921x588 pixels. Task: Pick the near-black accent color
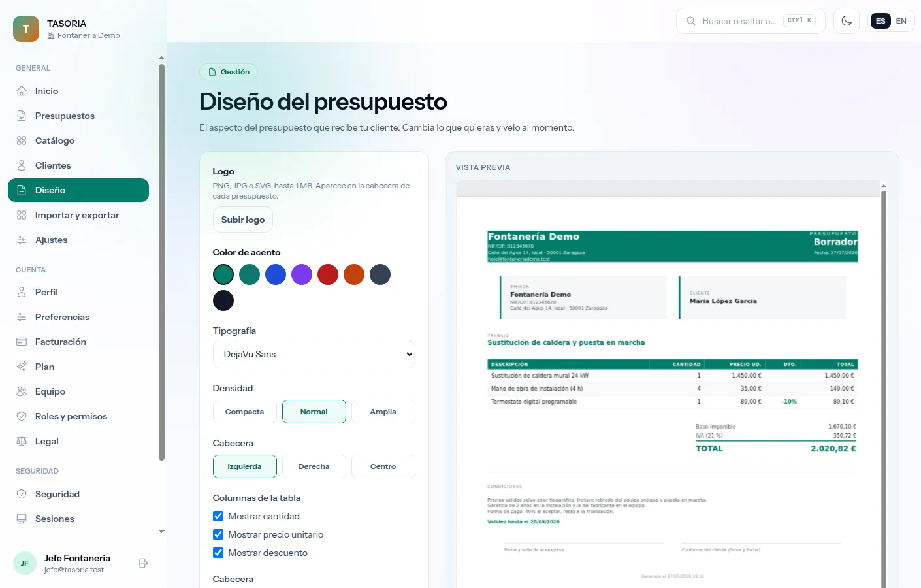pos(223,301)
